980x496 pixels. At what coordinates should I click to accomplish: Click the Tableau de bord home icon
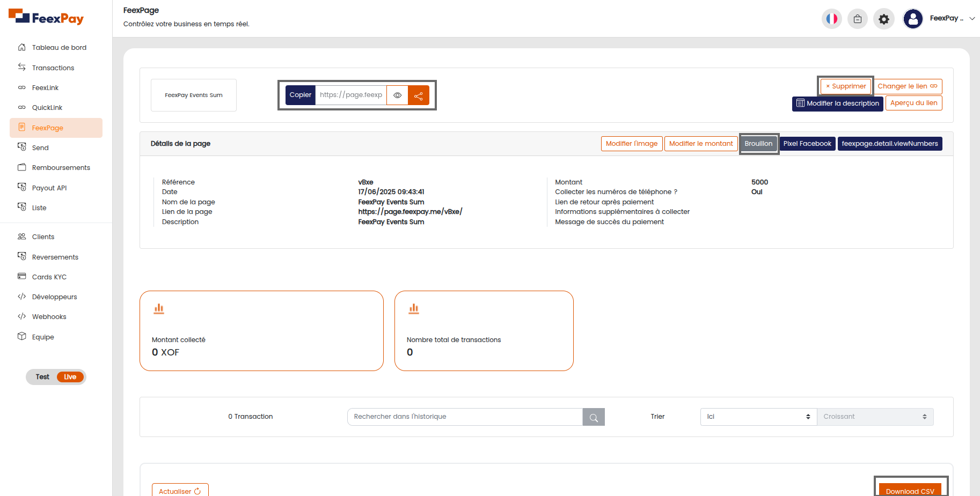22,47
